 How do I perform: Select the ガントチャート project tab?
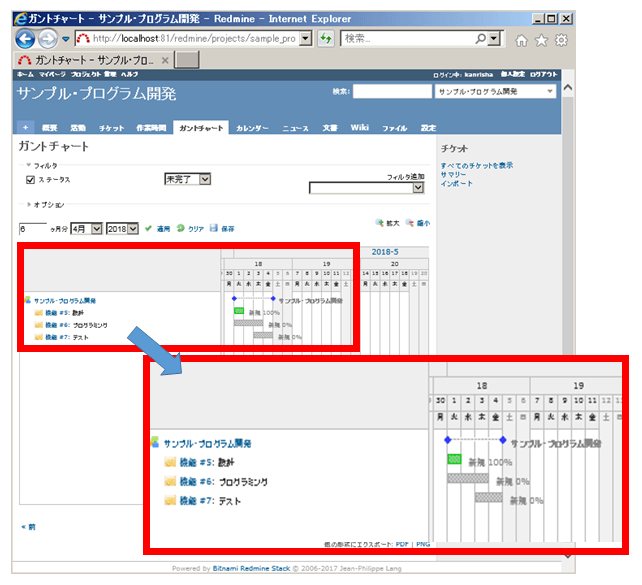coord(201,128)
